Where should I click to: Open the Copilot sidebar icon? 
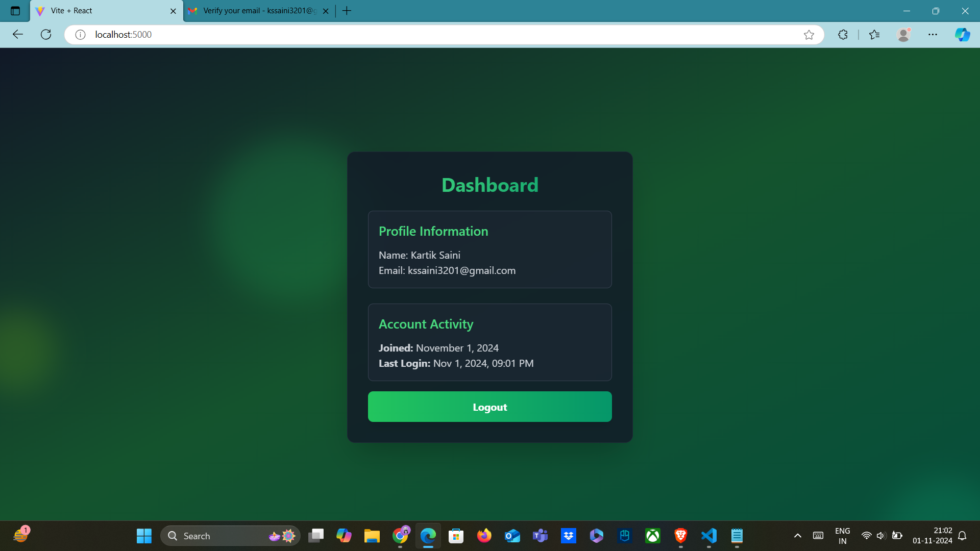[962, 35]
